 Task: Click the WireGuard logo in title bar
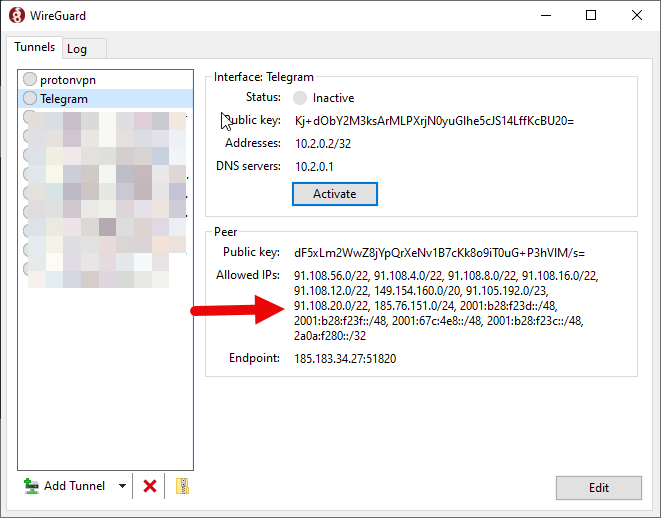coord(17,16)
